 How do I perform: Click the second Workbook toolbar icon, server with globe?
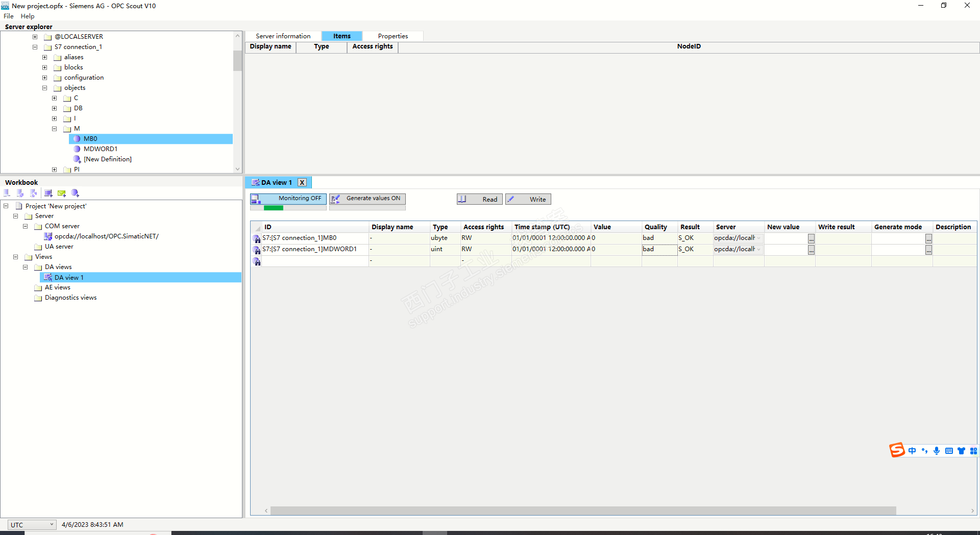tap(20, 193)
